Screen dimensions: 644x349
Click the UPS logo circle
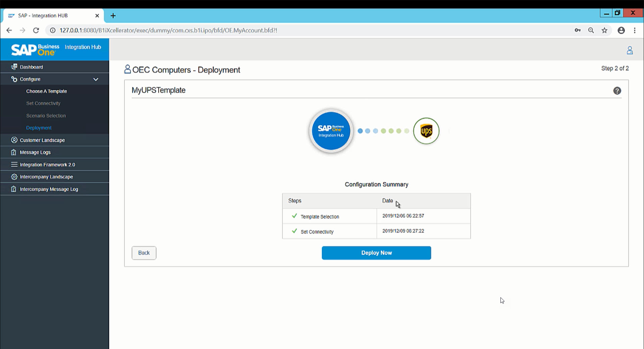tap(426, 131)
